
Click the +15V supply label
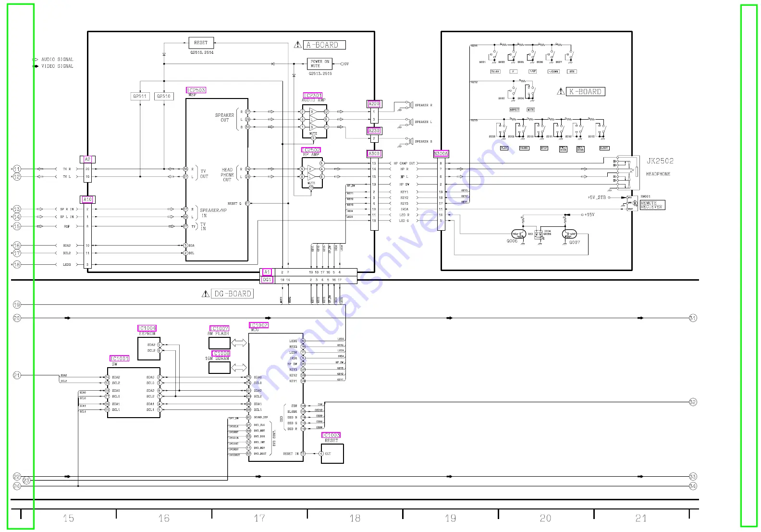click(x=589, y=215)
